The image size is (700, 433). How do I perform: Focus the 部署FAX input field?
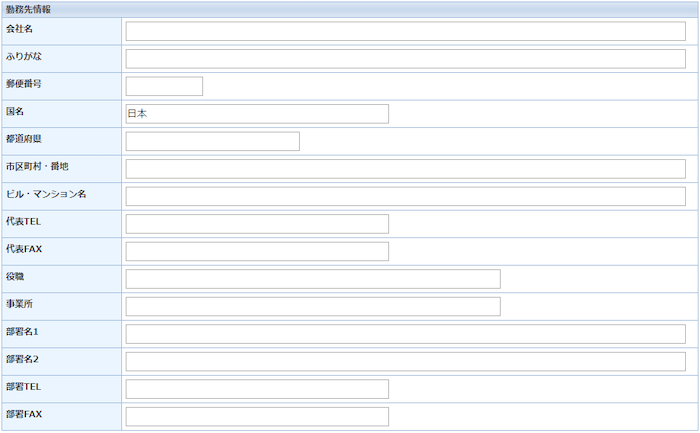[257, 416]
